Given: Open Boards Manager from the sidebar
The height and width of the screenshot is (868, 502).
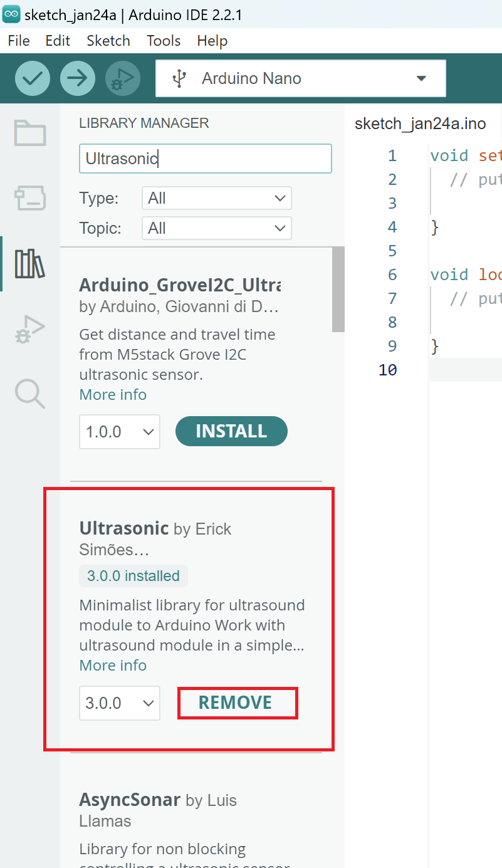Looking at the screenshot, I should click(x=30, y=198).
